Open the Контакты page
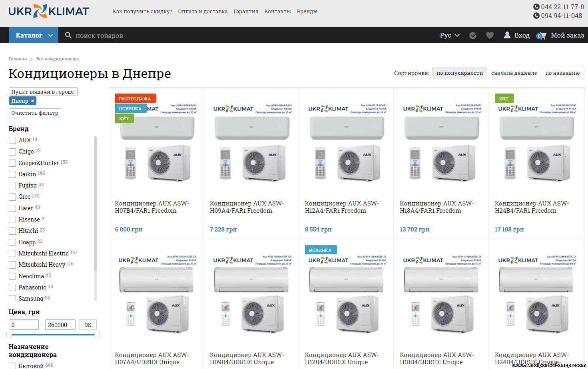Screen dimensions: 588x369 point(277,12)
